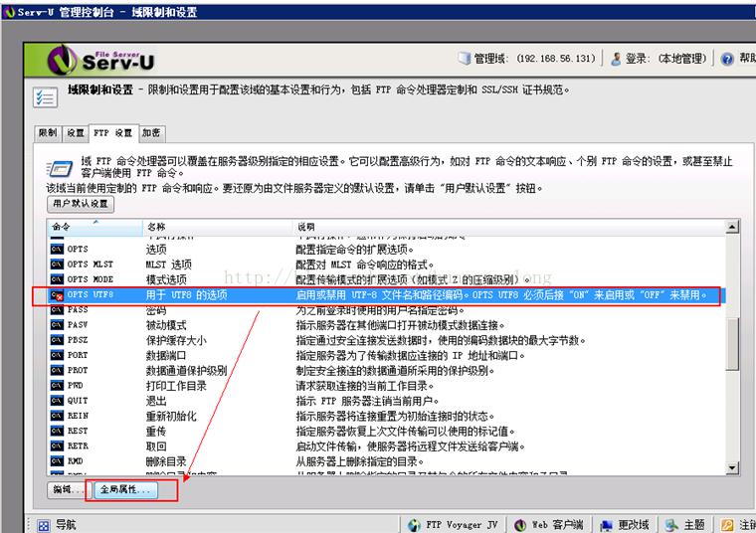
Task: Click the 导航 label in the bottom bar
Action: [66, 525]
